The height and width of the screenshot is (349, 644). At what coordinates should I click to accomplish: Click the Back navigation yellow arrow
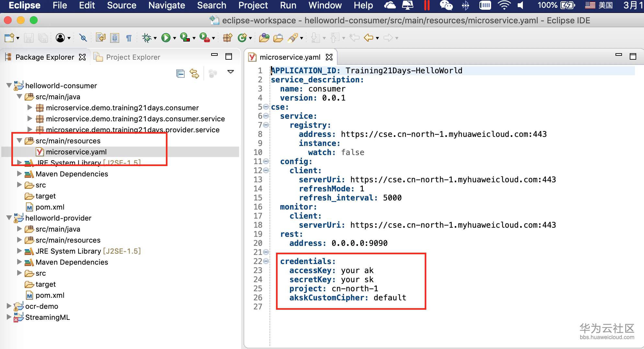click(369, 38)
